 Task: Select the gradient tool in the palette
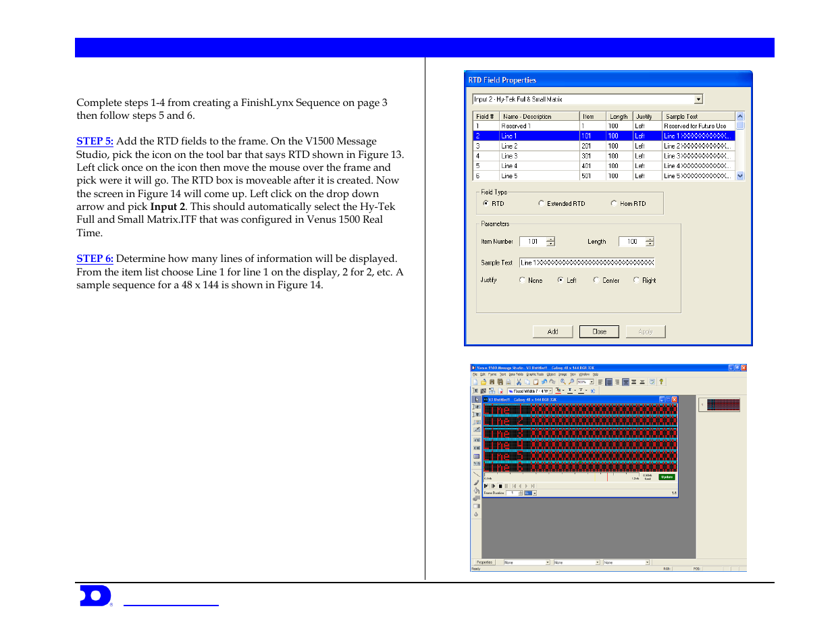tap(476, 506)
